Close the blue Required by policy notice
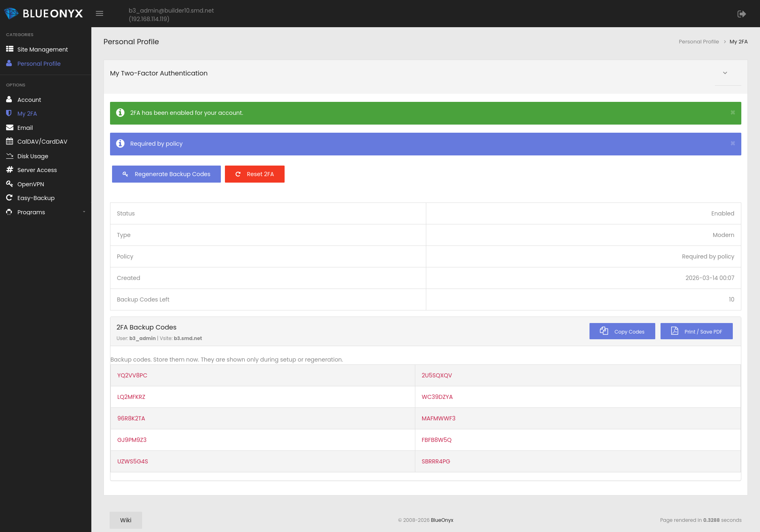 click(x=733, y=144)
